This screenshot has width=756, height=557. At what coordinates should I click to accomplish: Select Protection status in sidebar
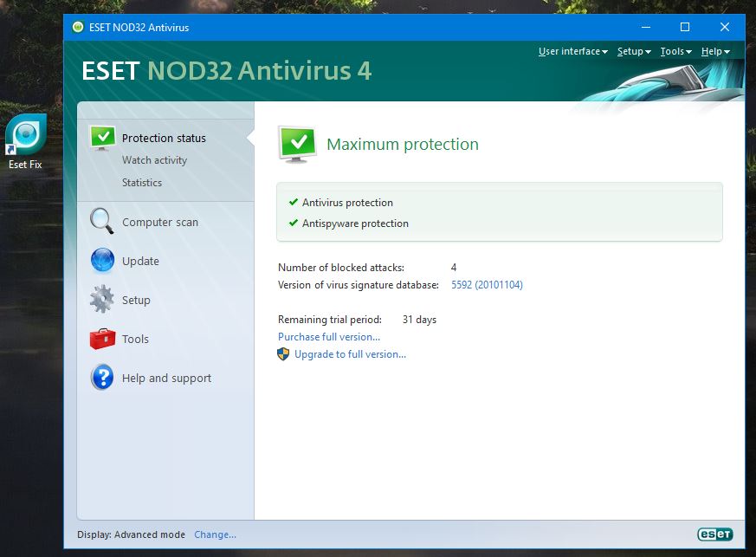(164, 139)
